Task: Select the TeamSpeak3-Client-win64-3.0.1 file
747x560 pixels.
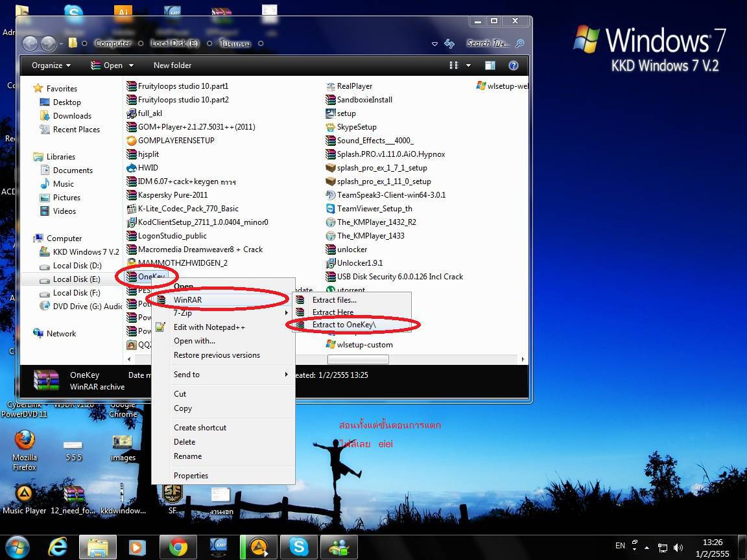Action: point(385,194)
